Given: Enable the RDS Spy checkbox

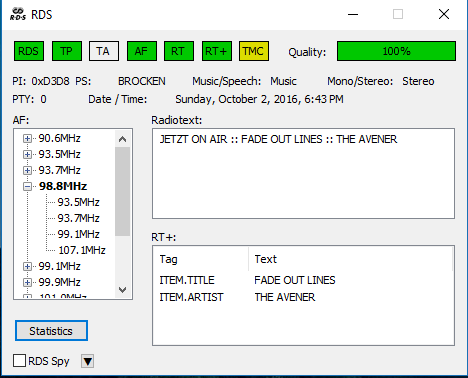Looking at the screenshot, I should click(19, 361).
